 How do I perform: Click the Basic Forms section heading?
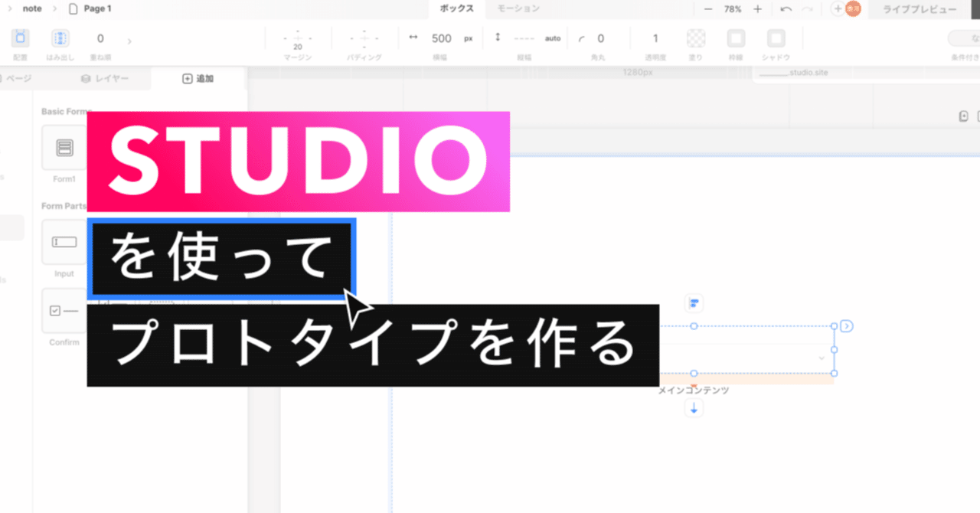[x=67, y=112]
